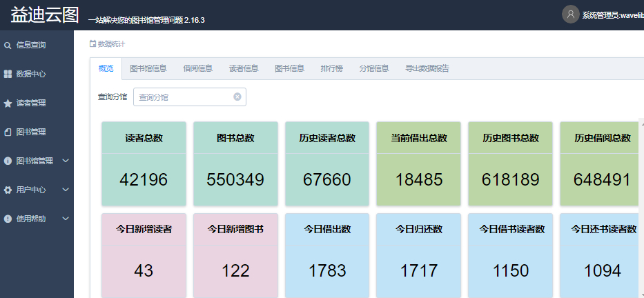Expand the 用户中心 submenu chevron

(66, 190)
